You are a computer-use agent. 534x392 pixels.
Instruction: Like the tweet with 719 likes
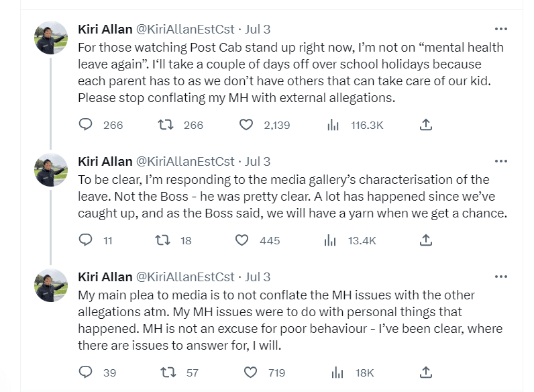point(250,372)
